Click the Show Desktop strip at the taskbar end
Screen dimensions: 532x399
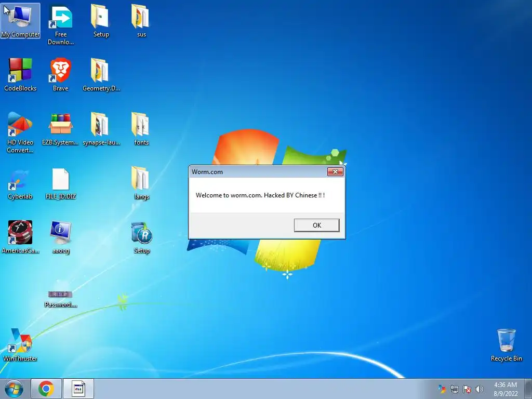(528, 389)
